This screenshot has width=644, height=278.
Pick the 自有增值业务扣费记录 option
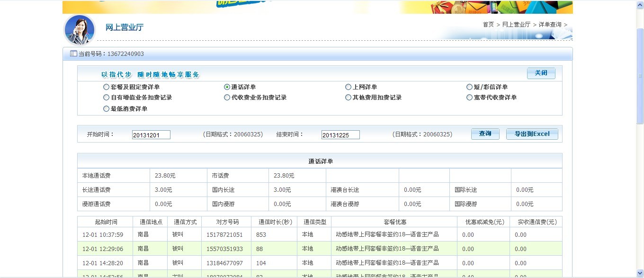106,98
